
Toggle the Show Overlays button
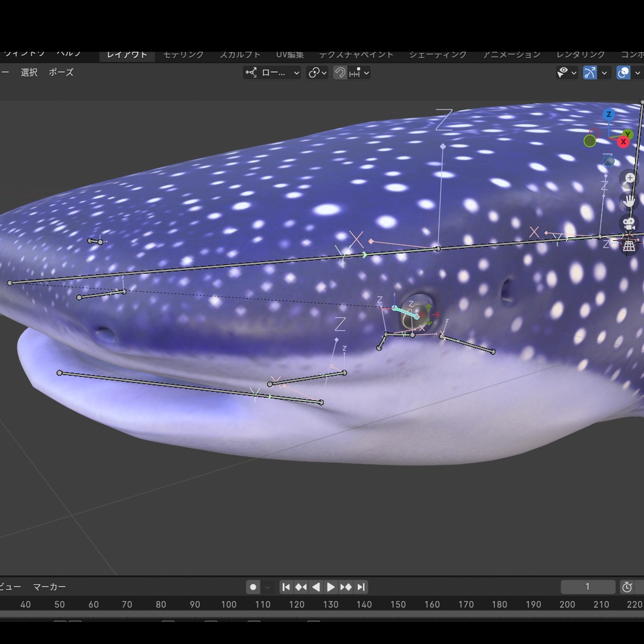pyautogui.click(x=622, y=72)
